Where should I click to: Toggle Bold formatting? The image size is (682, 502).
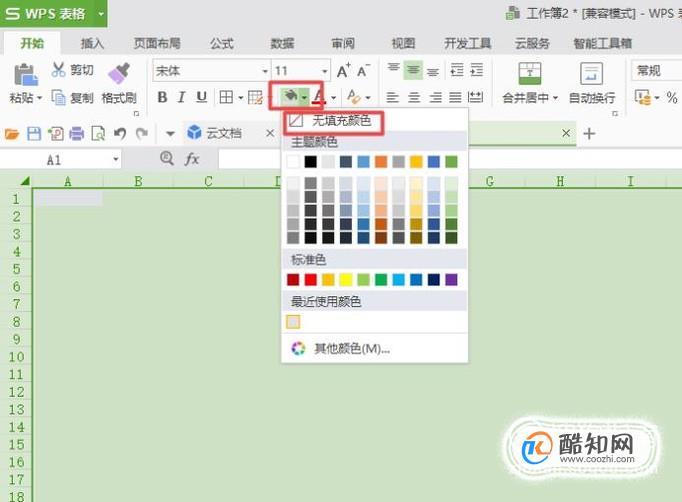[x=162, y=97]
